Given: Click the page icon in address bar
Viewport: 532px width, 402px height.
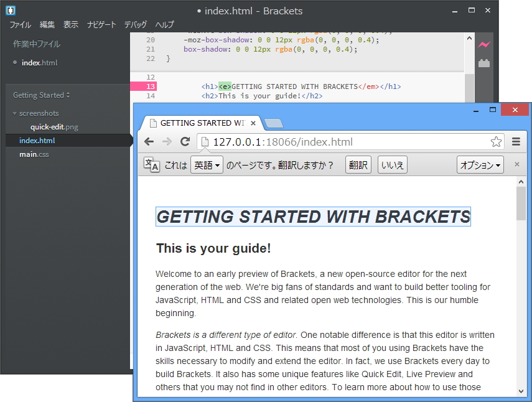Looking at the screenshot, I should tap(205, 142).
